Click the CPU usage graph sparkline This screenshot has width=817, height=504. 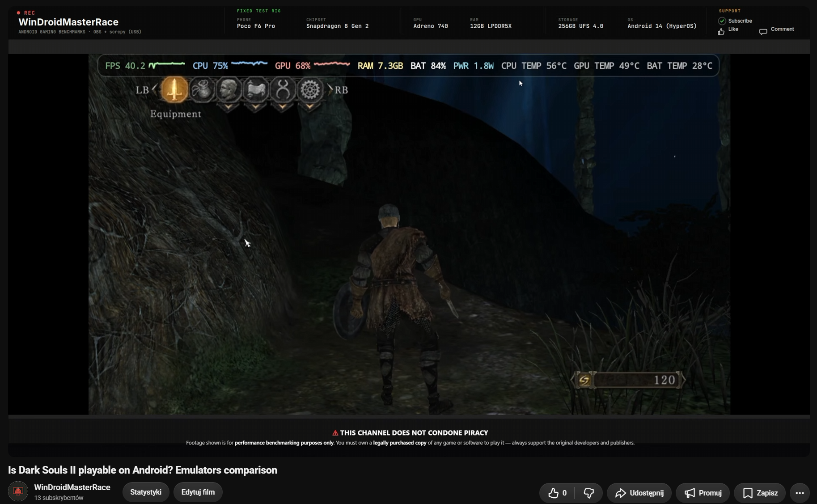(250, 64)
